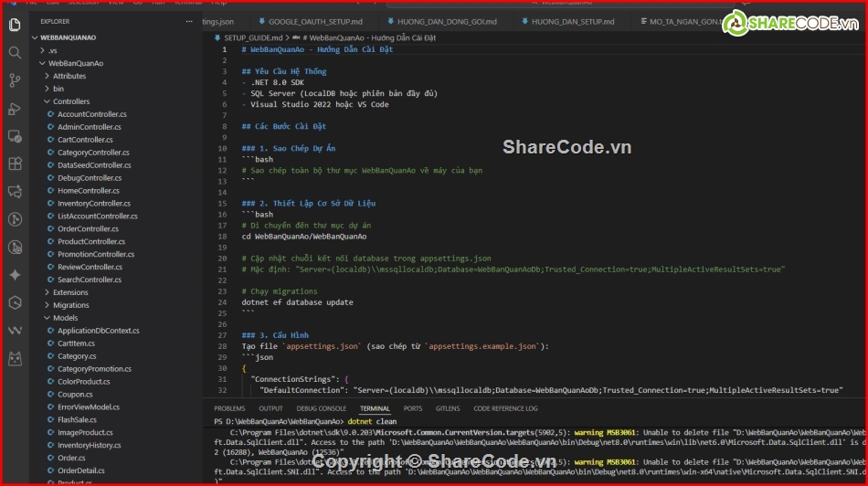Open ColorProduct.cs

click(83, 381)
